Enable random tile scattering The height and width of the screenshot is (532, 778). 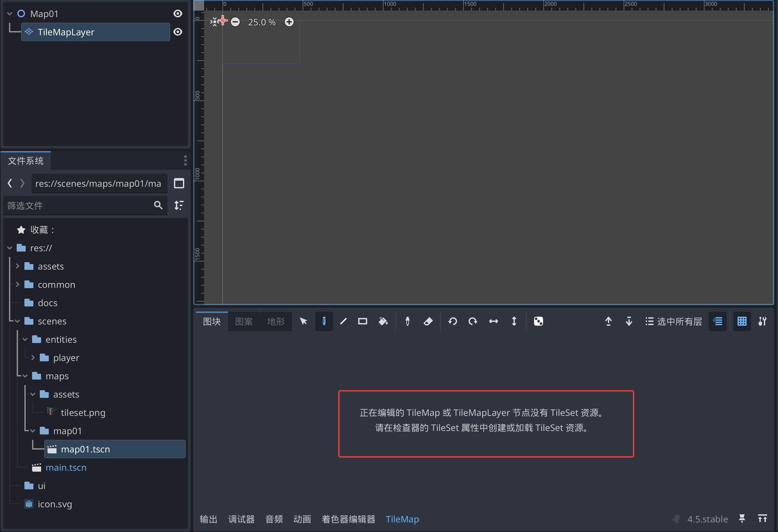pyautogui.click(x=538, y=321)
